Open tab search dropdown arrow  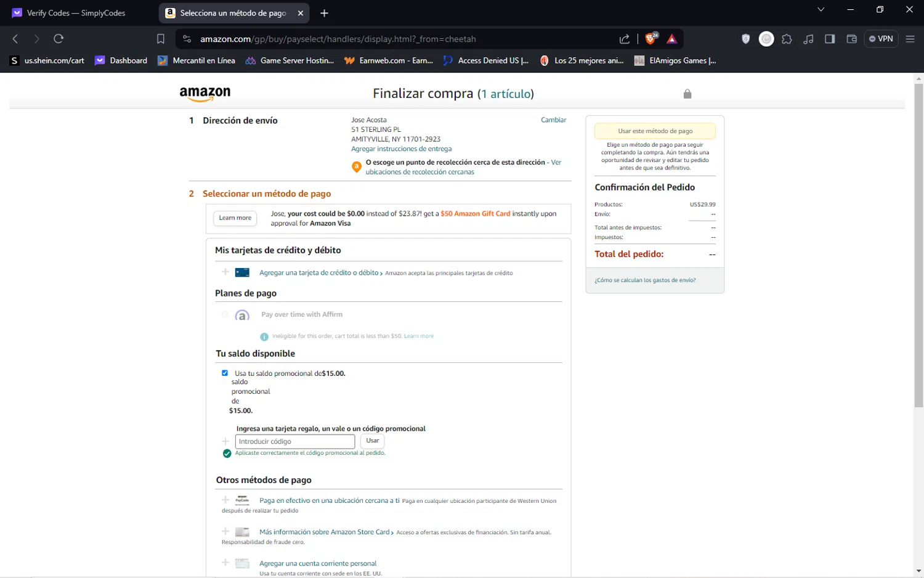(x=821, y=9)
